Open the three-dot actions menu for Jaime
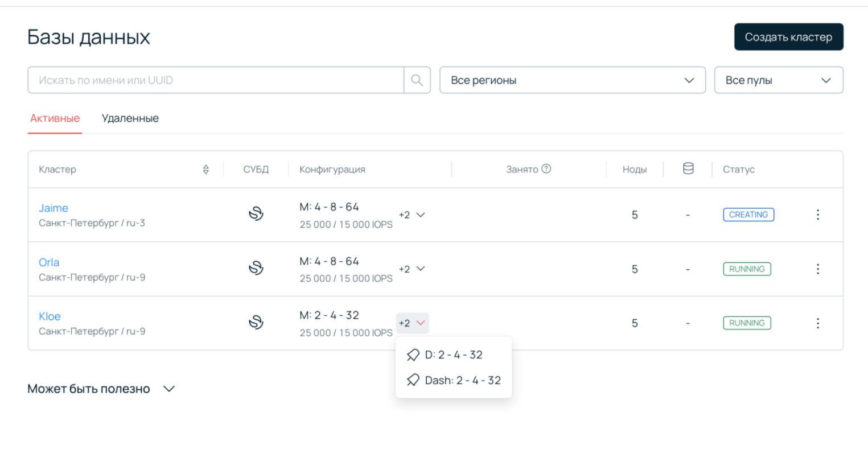868x466 pixels. (818, 215)
